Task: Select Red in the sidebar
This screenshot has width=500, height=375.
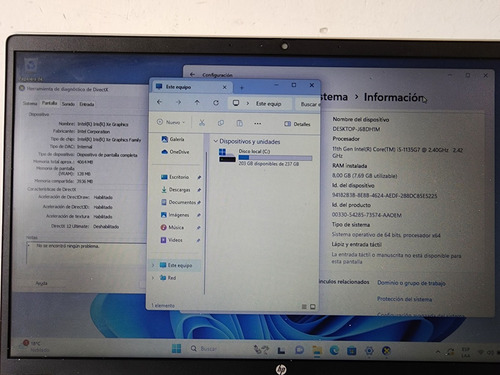Action: [168, 278]
